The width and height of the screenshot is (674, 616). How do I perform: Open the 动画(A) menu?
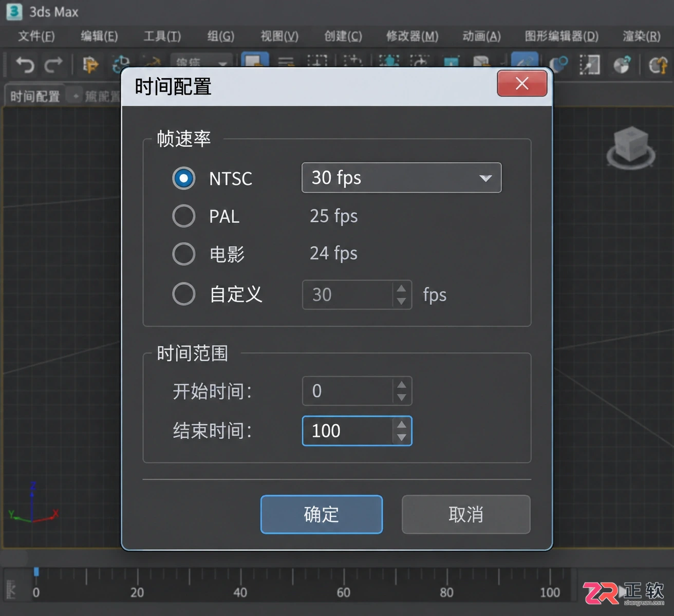click(481, 36)
